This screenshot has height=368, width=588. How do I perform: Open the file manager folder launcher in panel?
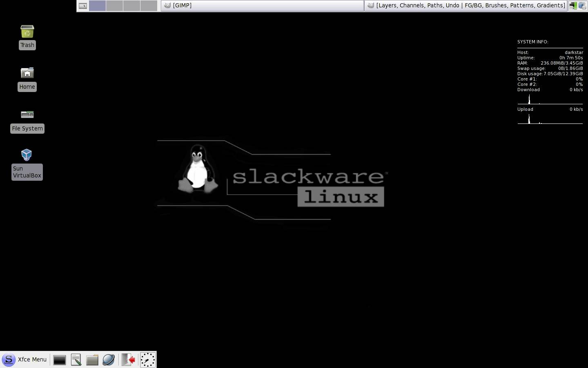pyautogui.click(x=92, y=360)
